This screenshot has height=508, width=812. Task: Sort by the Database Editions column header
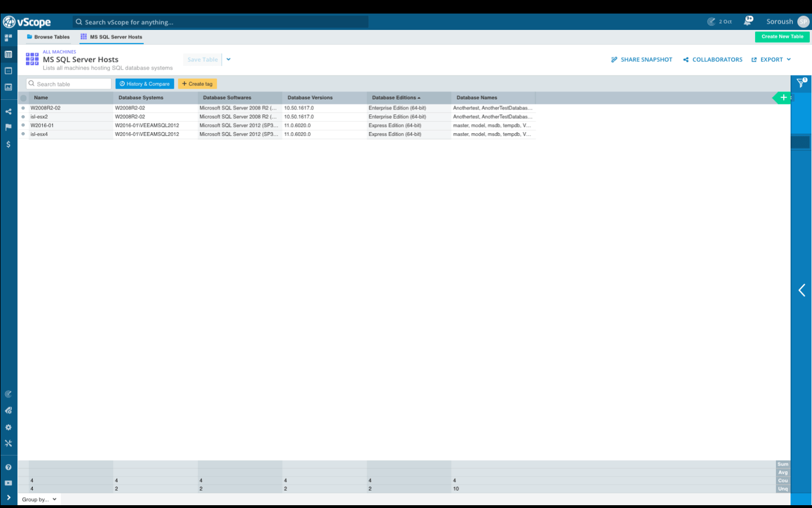point(409,98)
